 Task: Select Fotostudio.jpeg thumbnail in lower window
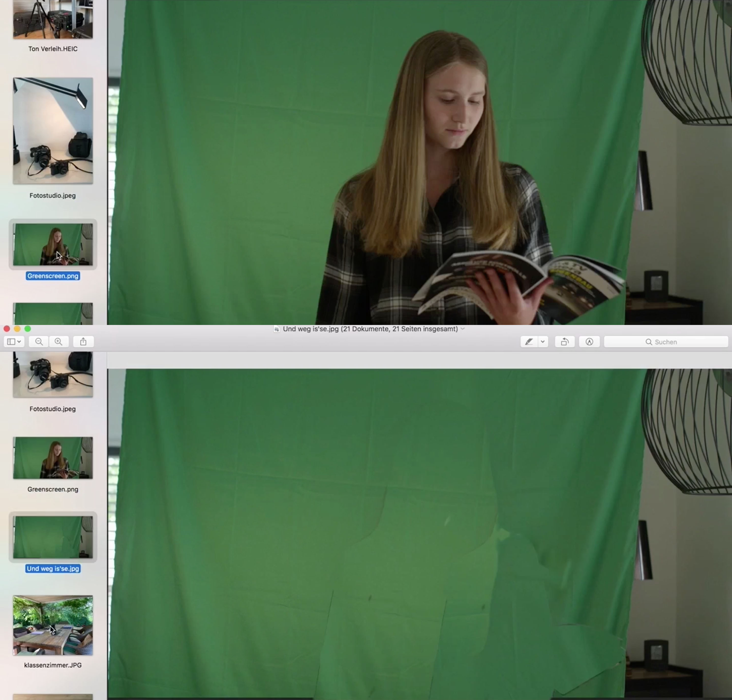[53, 374]
